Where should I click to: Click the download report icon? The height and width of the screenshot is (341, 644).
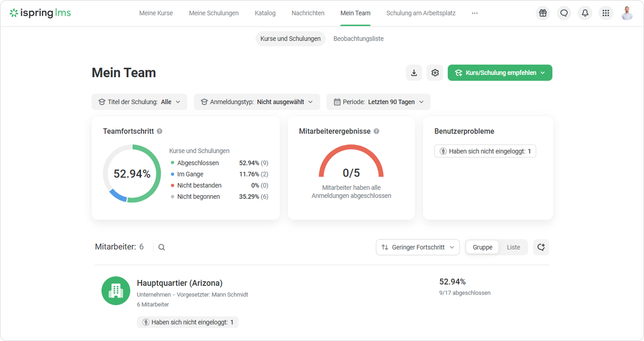[414, 73]
